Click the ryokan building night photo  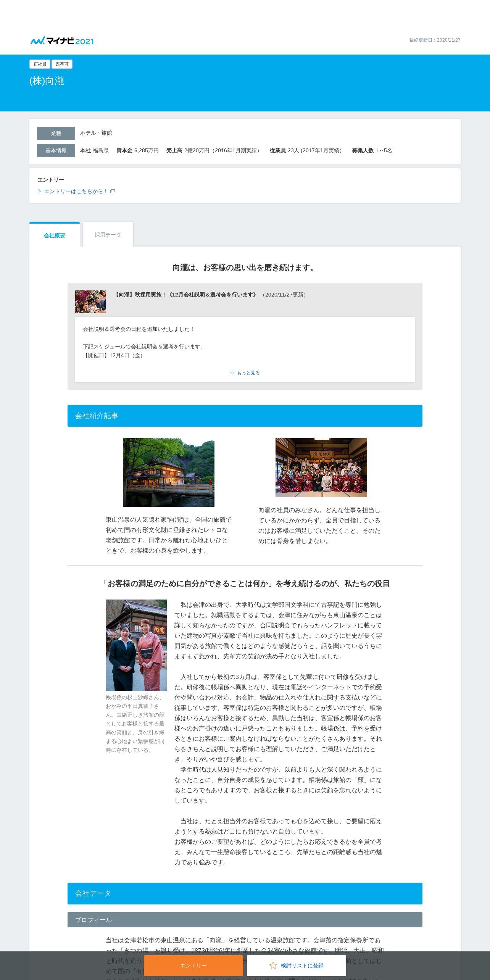coord(169,472)
